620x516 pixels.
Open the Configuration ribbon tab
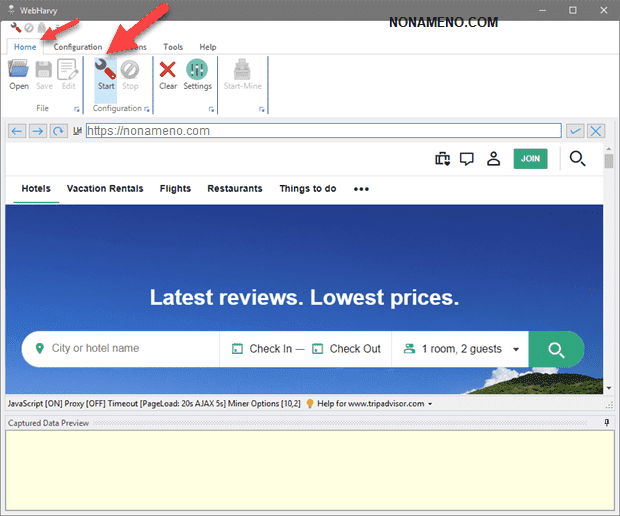pyautogui.click(x=78, y=47)
